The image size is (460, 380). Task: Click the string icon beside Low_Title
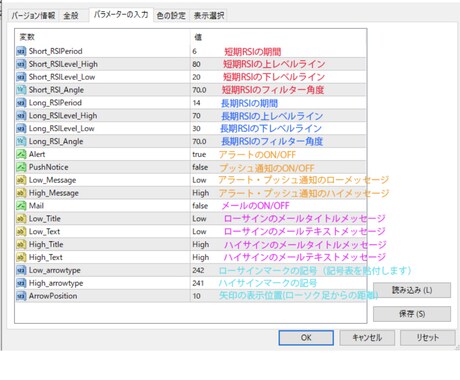tap(21, 219)
